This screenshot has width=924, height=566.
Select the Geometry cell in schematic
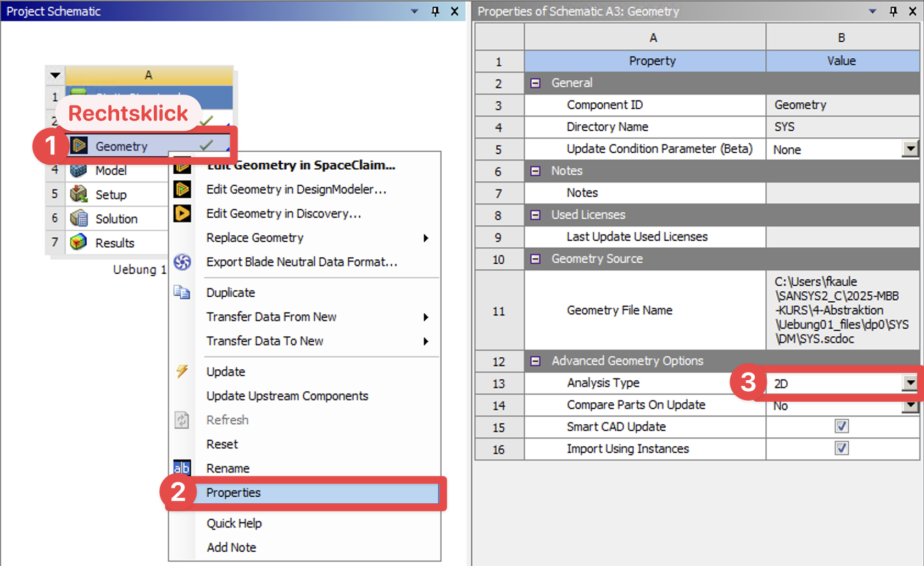pyautogui.click(x=121, y=147)
